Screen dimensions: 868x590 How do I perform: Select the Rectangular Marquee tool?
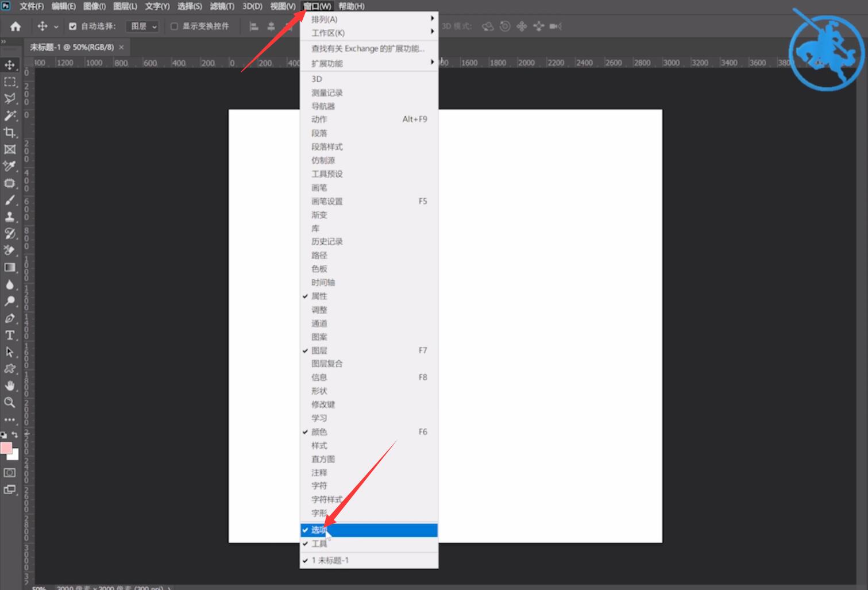pos(10,82)
